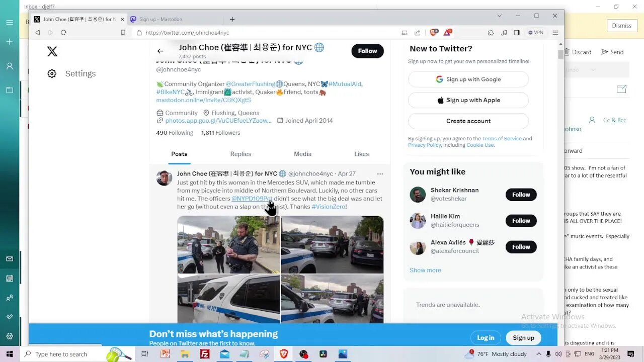Select the Likes tab

coord(361,154)
